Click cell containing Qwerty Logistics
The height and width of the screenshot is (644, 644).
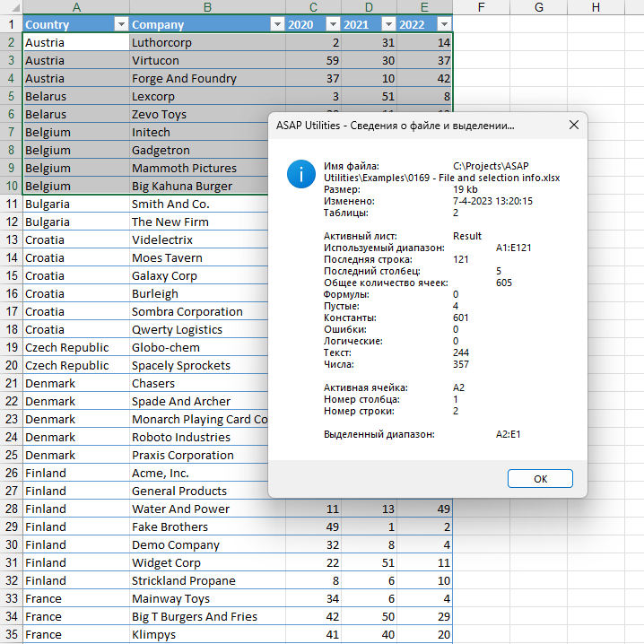(x=199, y=329)
